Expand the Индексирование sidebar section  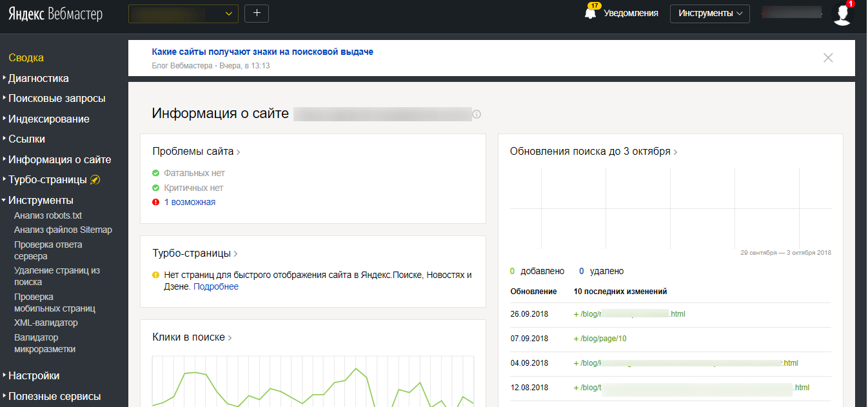48,119
